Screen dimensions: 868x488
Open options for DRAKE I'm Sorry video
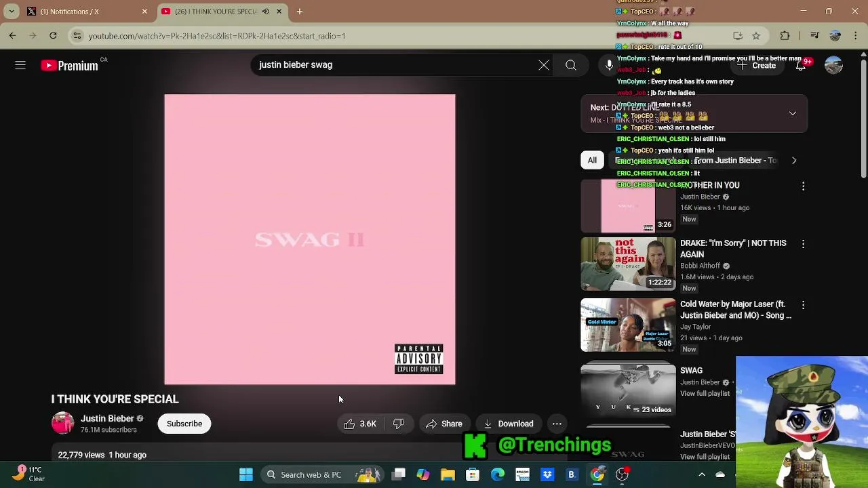tap(804, 244)
